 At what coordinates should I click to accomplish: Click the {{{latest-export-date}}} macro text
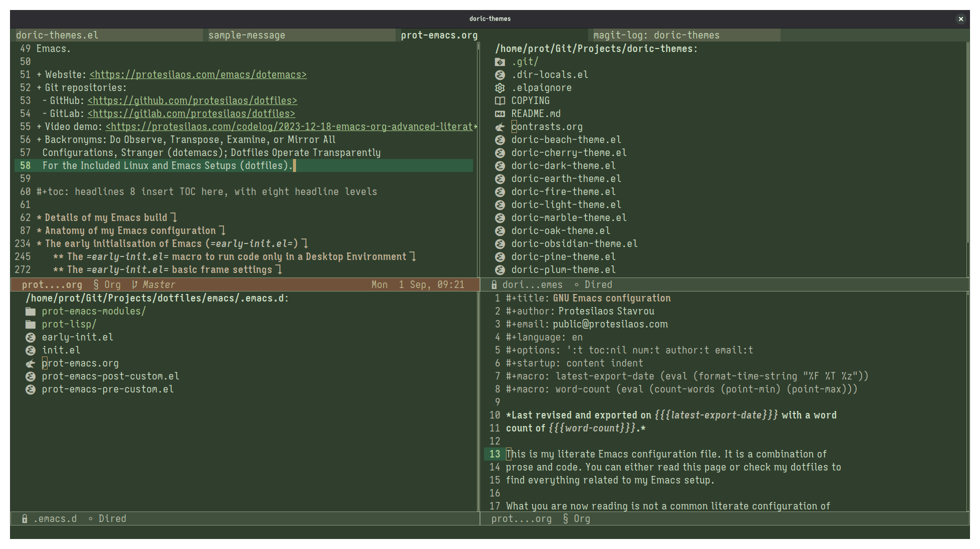pos(716,415)
